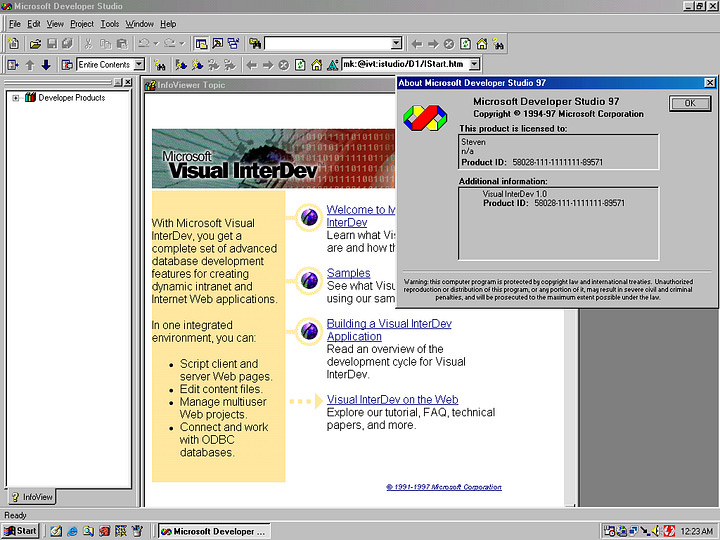Click the Developer Products tree label
Screen dimensions: 720x540
coord(72,97)
